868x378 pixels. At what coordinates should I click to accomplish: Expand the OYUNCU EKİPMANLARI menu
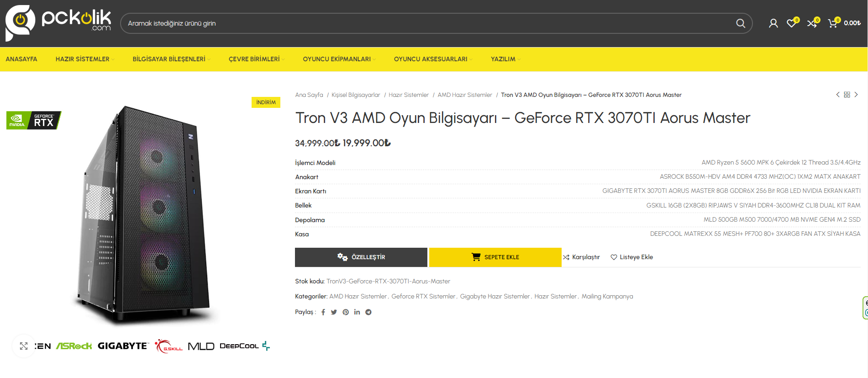[x=339, y=59]
